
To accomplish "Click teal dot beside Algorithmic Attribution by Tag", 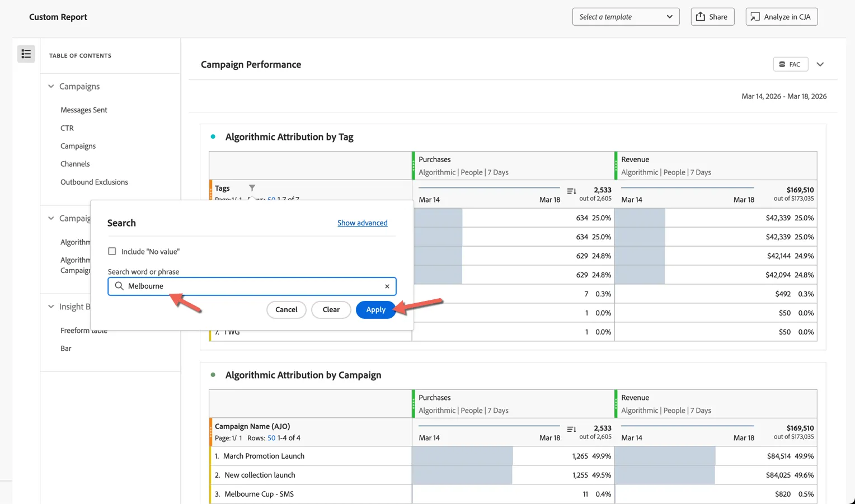I will click(x=213, y=136).
